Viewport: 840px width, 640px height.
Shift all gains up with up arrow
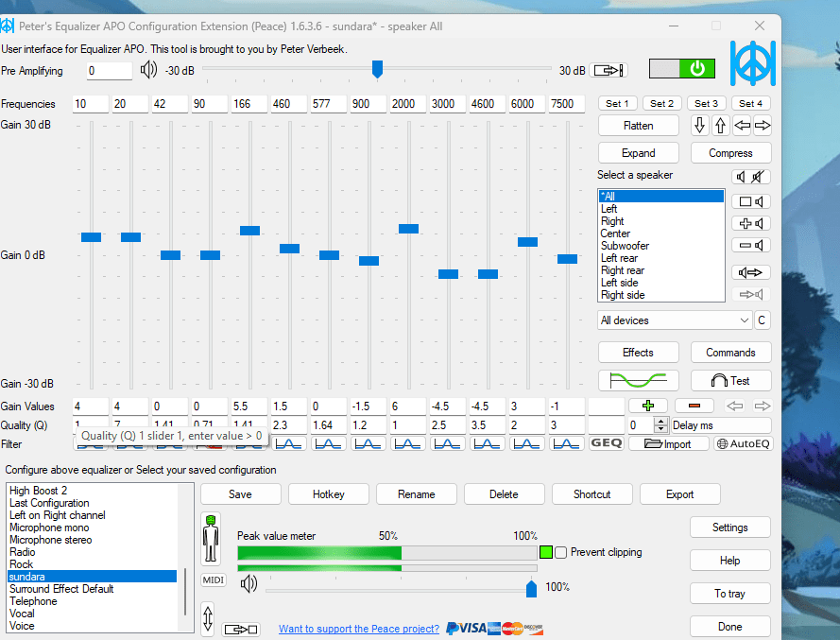tap(721, 126)
